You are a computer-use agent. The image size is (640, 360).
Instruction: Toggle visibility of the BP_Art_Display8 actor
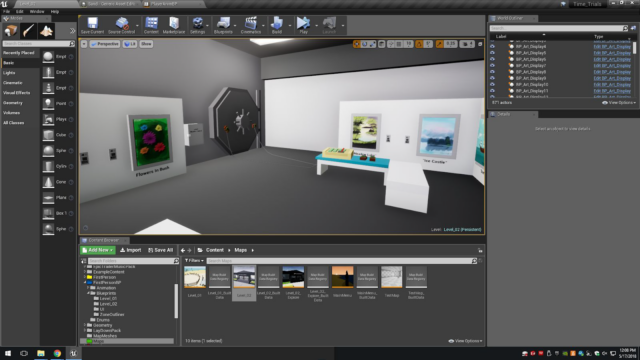tap(492, 72)
